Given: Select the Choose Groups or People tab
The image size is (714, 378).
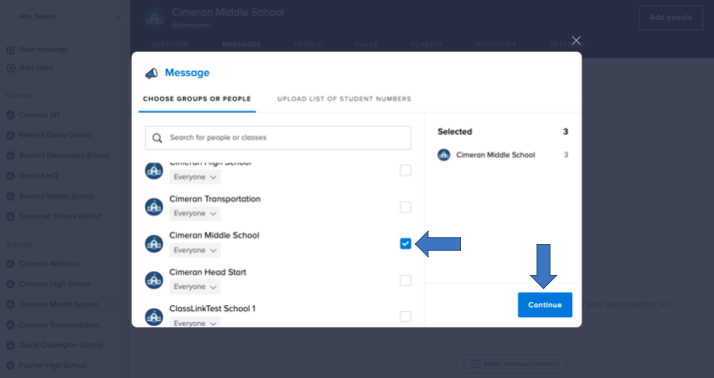Looking at the screenshot, I should 197,99.
